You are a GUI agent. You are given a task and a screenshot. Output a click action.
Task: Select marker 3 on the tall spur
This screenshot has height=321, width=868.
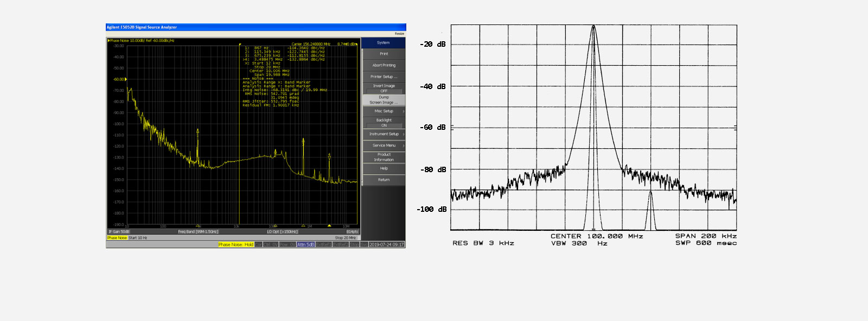click(303, 141)
